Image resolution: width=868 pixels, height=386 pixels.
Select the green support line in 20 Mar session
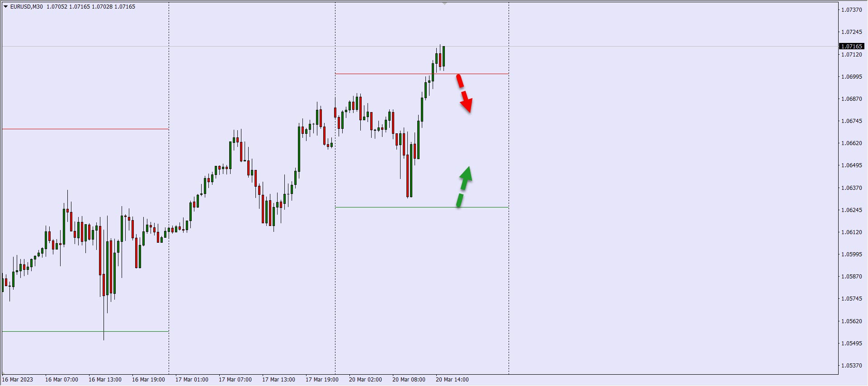click(x=422, y=207)
